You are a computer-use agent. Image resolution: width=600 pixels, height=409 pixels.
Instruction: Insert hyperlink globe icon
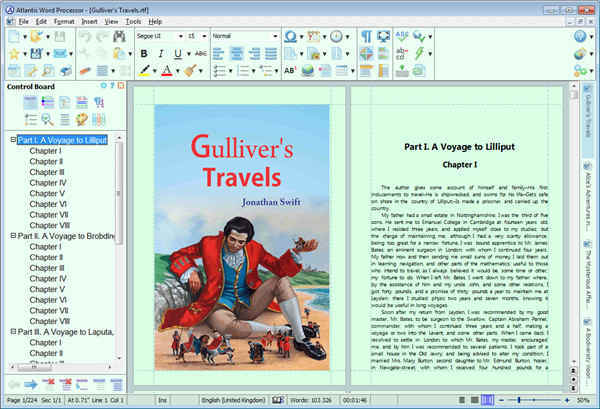[307, 70]
